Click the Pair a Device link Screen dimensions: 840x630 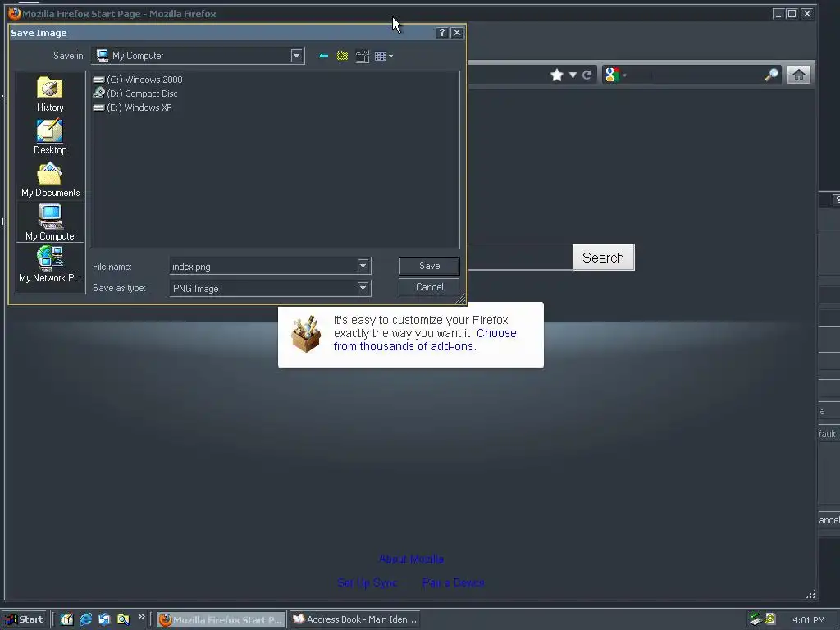(453, 582)
